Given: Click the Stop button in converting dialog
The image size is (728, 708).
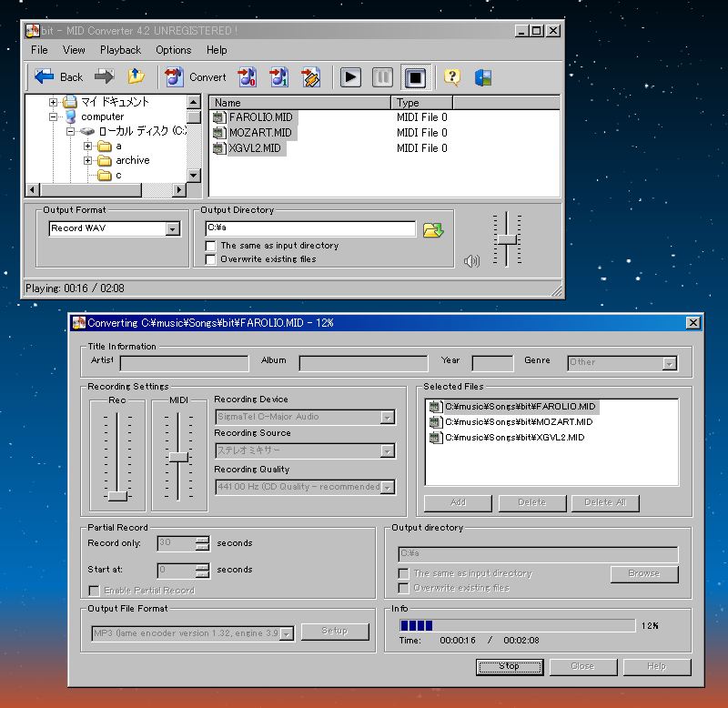Looking at the screenshot, I should (509, 666).
